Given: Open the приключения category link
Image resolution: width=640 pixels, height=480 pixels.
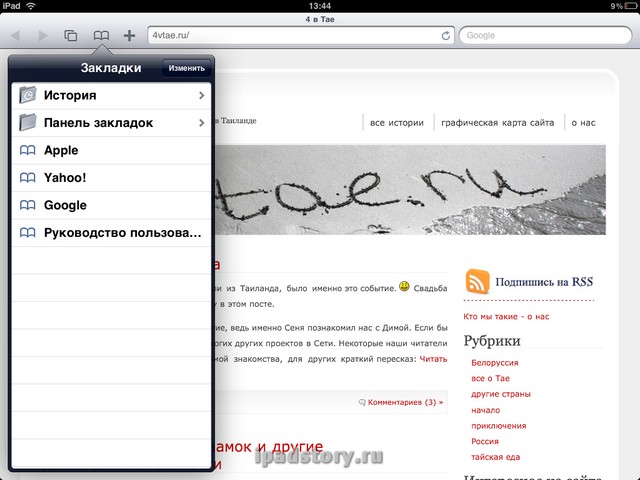Looking at the screenshot, I should tap(499, 426).
